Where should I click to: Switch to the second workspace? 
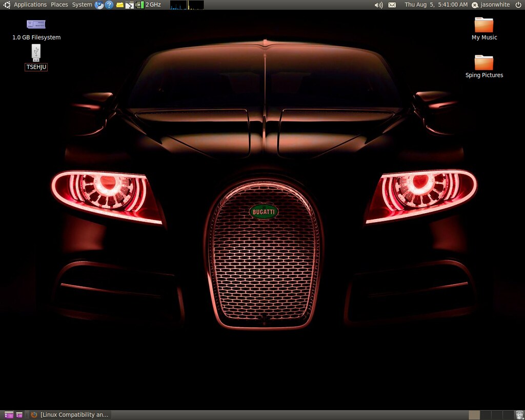pyautogui.click(x=486, y=415)
